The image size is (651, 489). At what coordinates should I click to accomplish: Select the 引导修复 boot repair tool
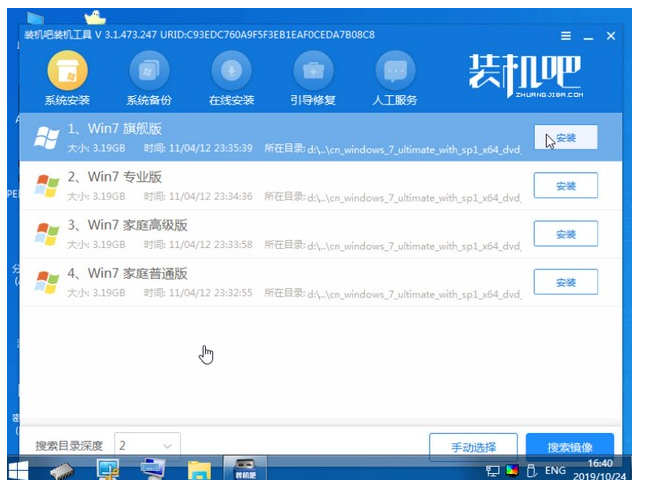point(313,78)
